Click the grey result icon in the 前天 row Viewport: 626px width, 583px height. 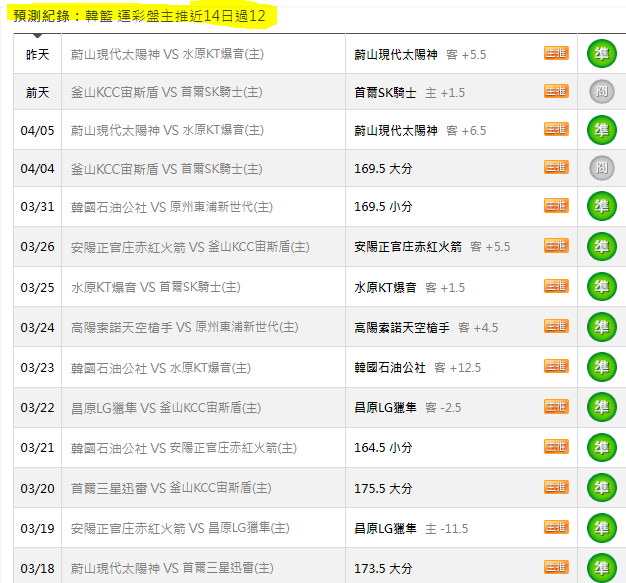point(602,92)
